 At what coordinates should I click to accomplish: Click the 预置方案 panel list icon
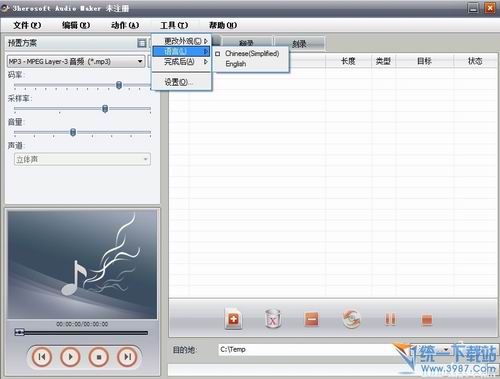click(142, 43)
